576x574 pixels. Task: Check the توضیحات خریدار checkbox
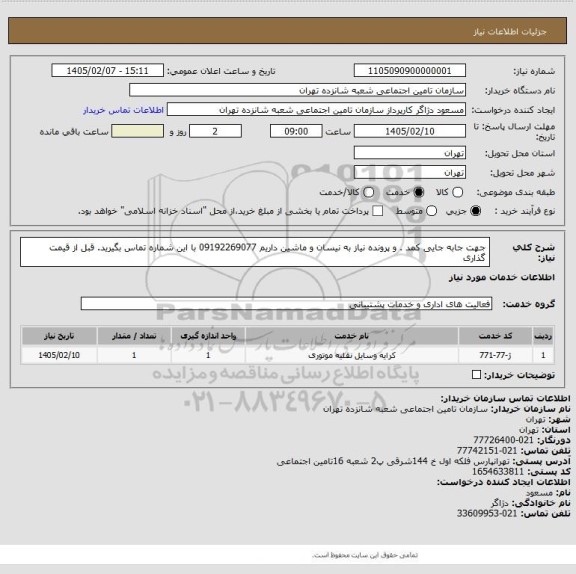476,375
